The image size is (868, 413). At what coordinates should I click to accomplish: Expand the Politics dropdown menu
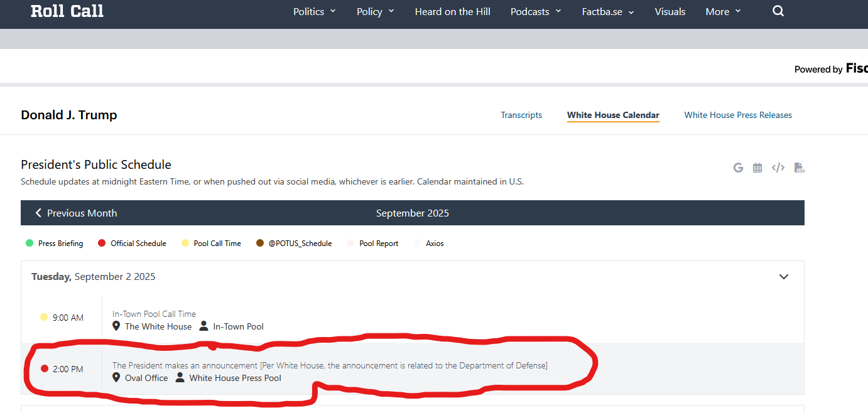315,11
